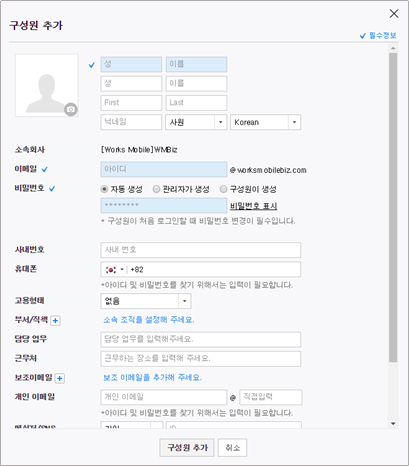The width and height of the screenshot is (409, 466).
Task: Click the 취소 button
Action: [x=232, y=447]
